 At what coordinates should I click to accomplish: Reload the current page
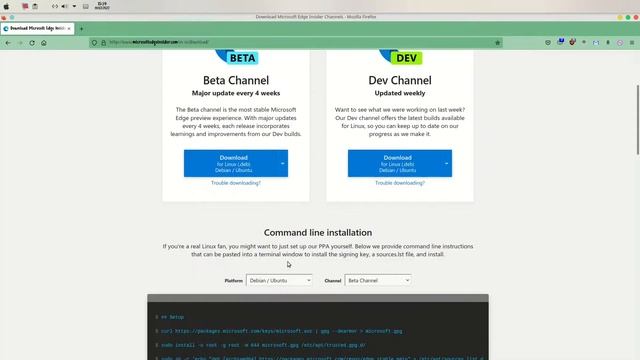pyautogui.click(x=32, y=42)
